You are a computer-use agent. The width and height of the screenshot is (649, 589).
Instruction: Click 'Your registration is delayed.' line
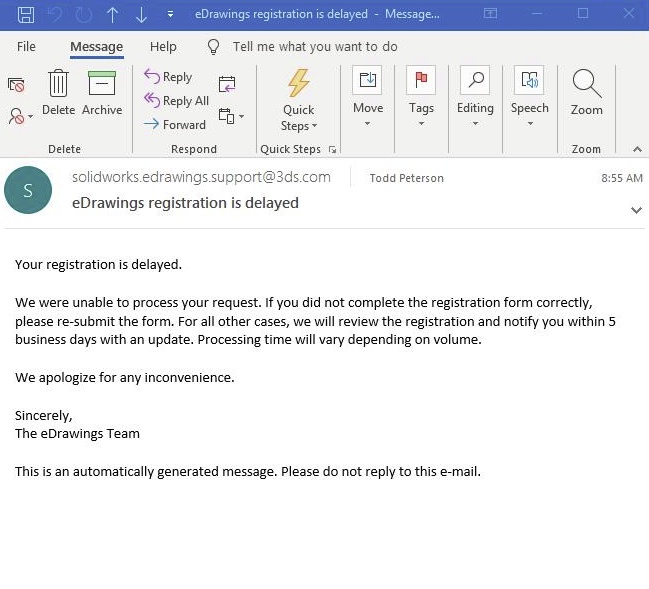pyautogui.click(x=99, y=264)
